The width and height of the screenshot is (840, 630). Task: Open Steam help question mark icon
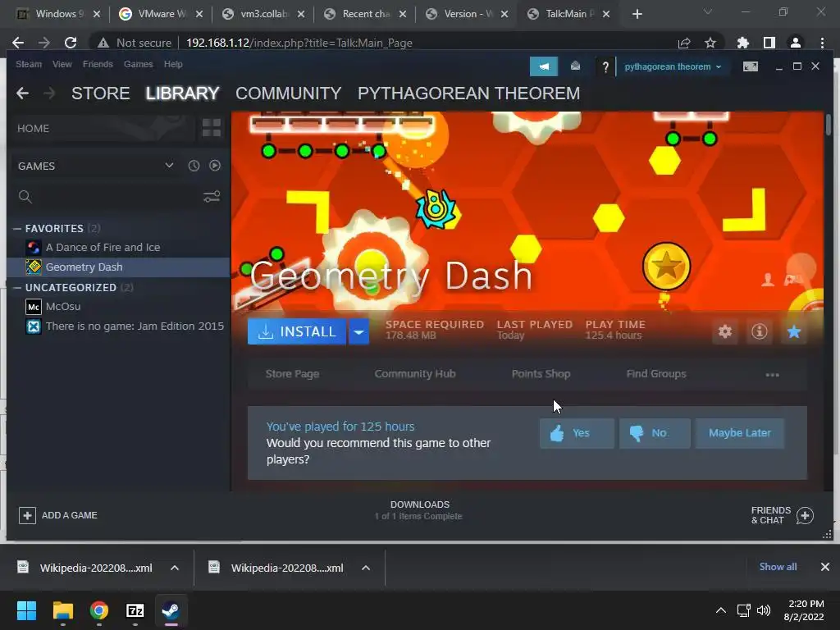click(605, 67)
